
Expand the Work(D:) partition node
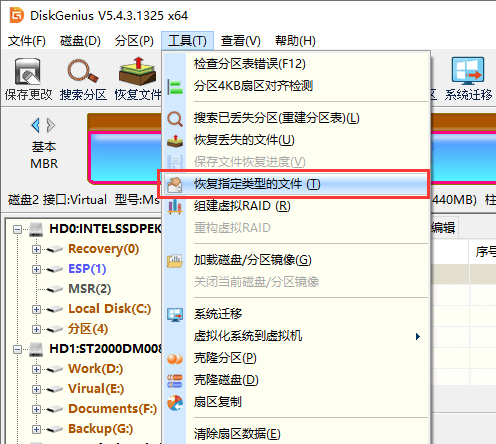pos(36,369)
